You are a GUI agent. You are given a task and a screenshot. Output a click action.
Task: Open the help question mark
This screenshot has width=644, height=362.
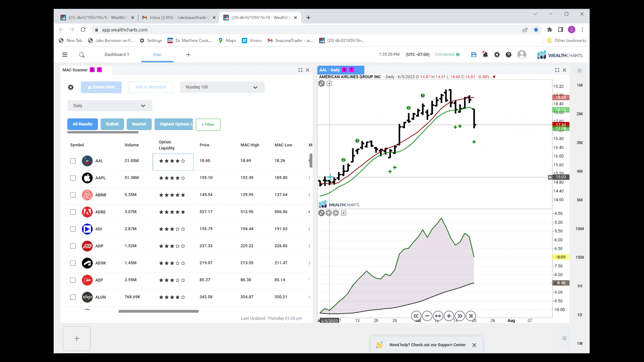coord(508,55)
